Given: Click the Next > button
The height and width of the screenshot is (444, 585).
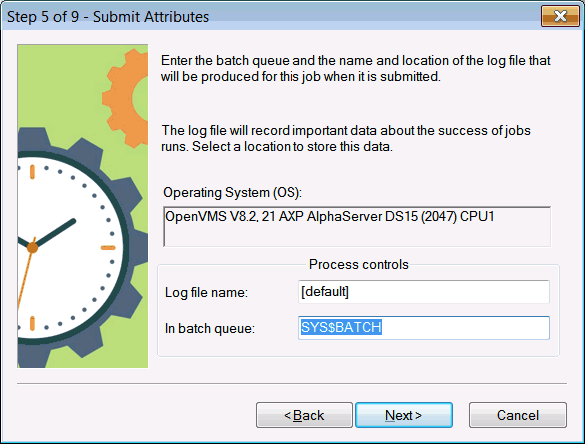Looking at the screenshot, I should [404, 415].
